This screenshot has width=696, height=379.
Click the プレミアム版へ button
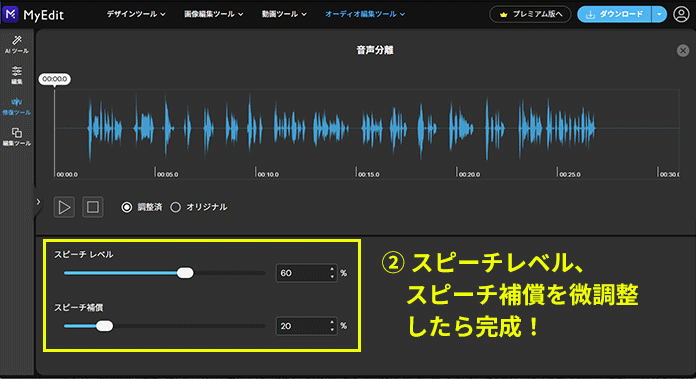(x=530, y=14)
